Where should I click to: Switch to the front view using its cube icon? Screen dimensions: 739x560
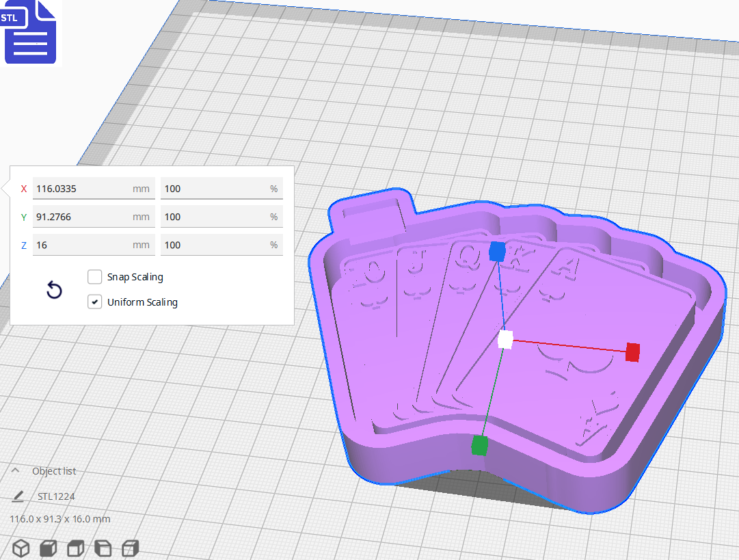coord(48,548)
